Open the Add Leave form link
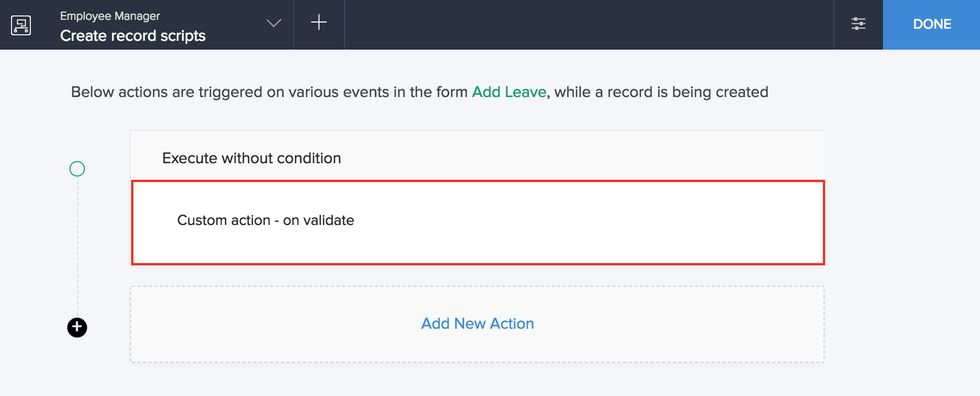Screen dimensions: 980x396 (x=509, y=92)
